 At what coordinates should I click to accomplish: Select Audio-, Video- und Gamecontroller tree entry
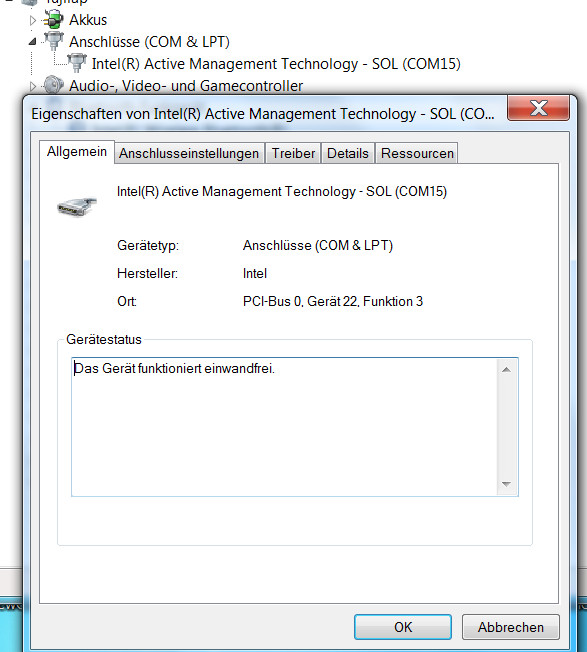(186, 86)
